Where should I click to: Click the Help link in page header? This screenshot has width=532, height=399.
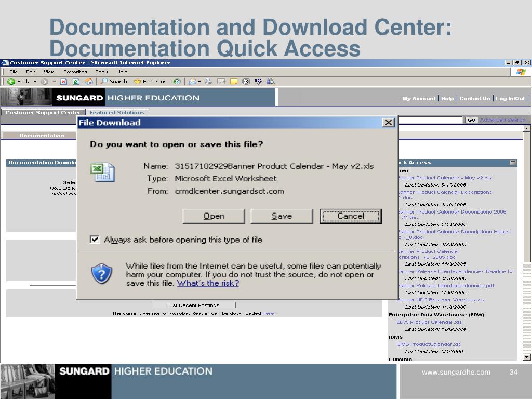click(447, 98)
